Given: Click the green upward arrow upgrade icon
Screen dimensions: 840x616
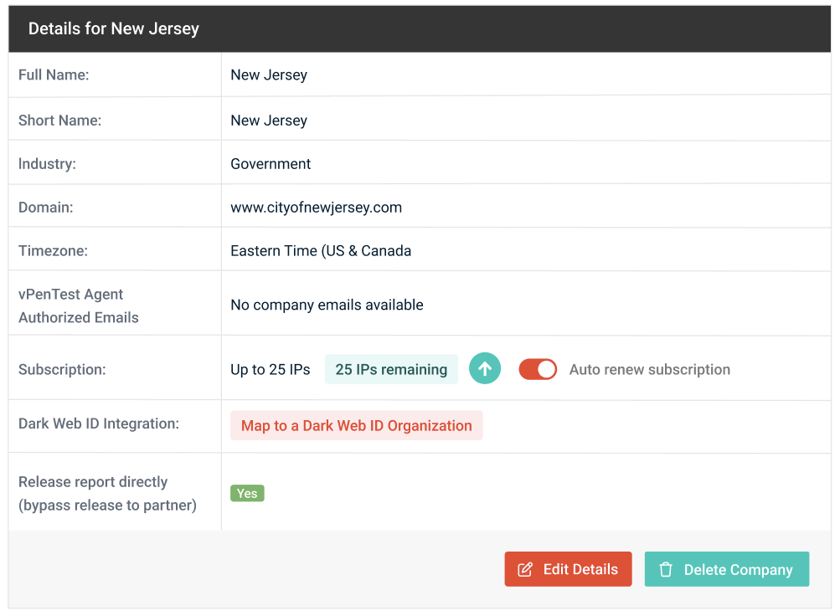Looking at the screenshot, I should click(484, 369).
